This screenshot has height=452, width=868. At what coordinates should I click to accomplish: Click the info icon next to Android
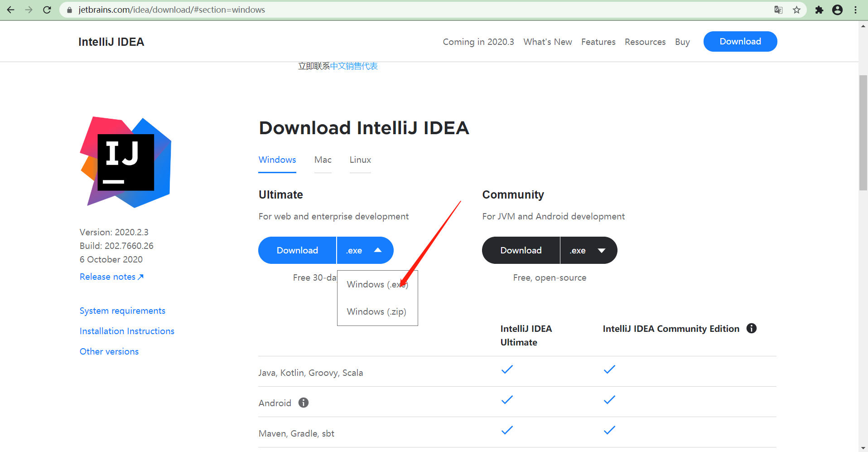[304, 403]
